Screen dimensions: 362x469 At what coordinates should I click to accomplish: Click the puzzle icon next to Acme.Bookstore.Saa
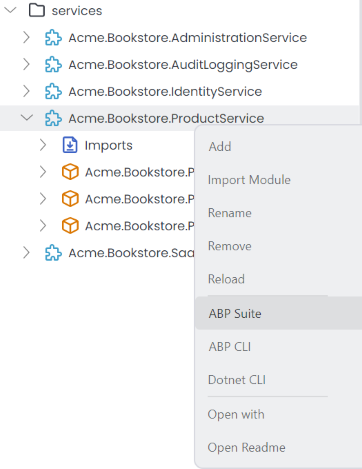click(53, 253)
